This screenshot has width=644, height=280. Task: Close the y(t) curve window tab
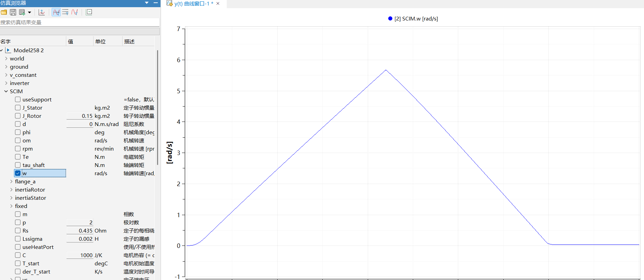coord(218,4)
